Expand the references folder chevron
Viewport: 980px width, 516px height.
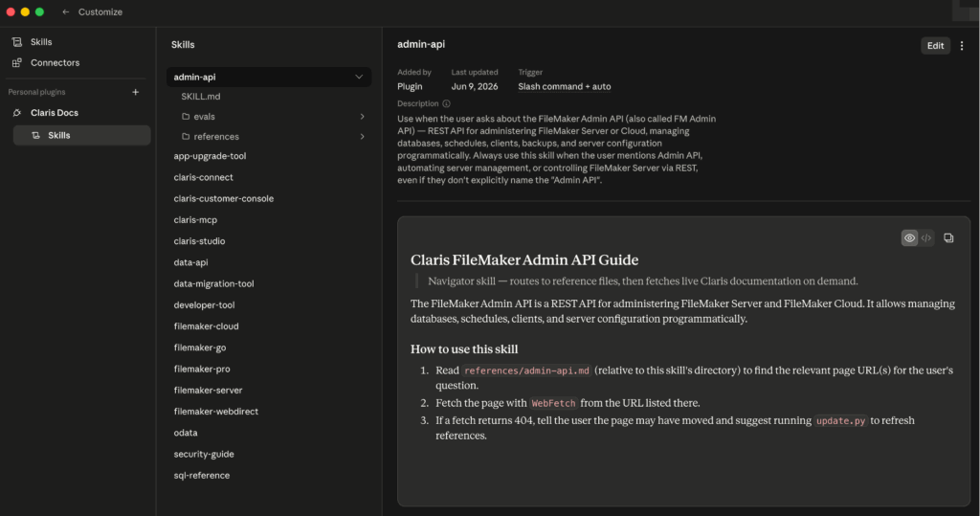362,136
